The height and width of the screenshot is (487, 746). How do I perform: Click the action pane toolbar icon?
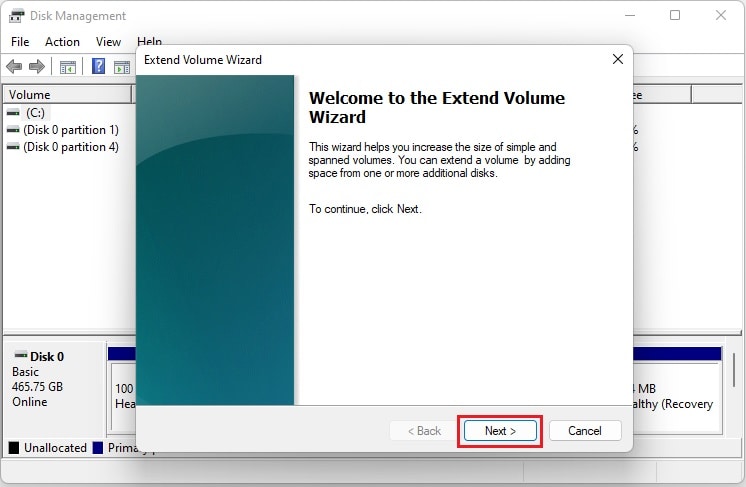122,68
